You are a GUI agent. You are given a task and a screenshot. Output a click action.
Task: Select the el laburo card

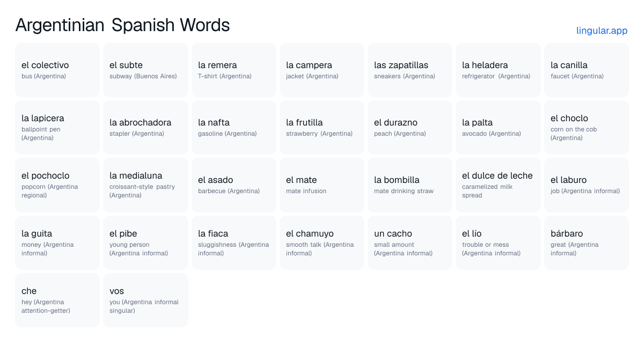(587, 185)
